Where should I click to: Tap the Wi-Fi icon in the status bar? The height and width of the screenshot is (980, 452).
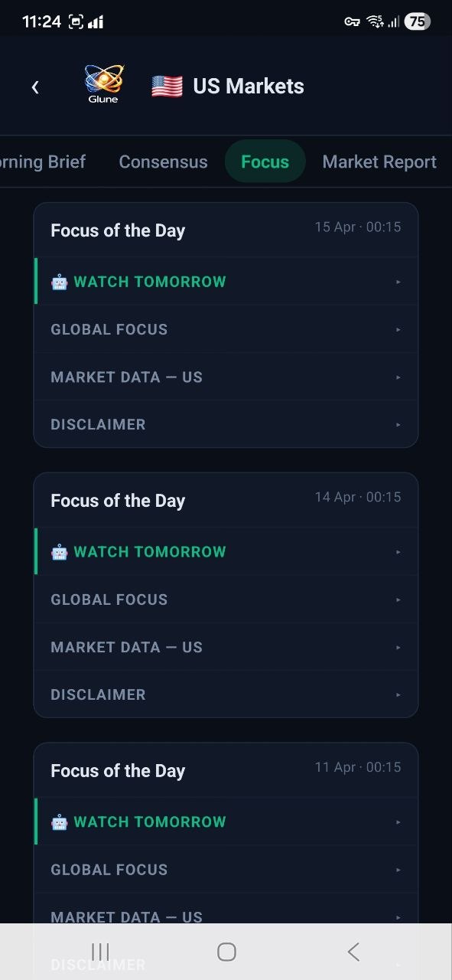375,21
